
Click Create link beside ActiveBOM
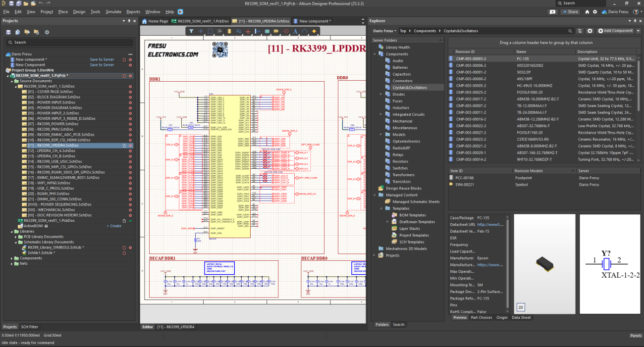click(114, 226)
